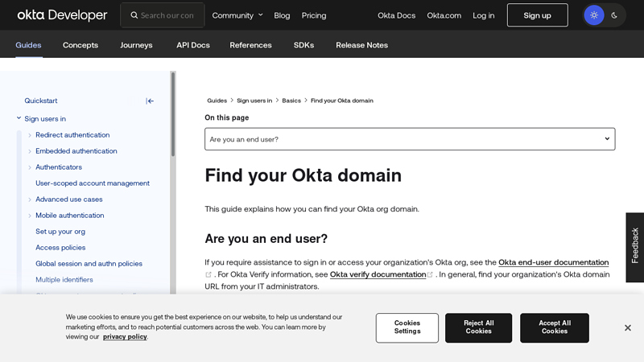Open the Release Notes tab

click(x=361, y=45)
